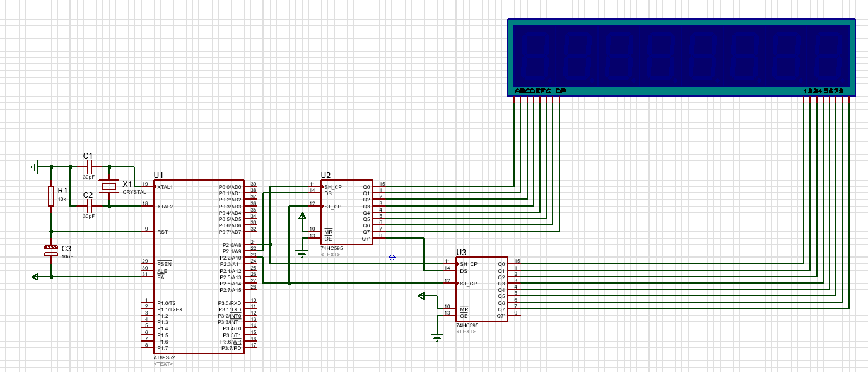Click the 74HC595 part name under U2
This screenshot has width=868, height=372.
tap(332, 249)
